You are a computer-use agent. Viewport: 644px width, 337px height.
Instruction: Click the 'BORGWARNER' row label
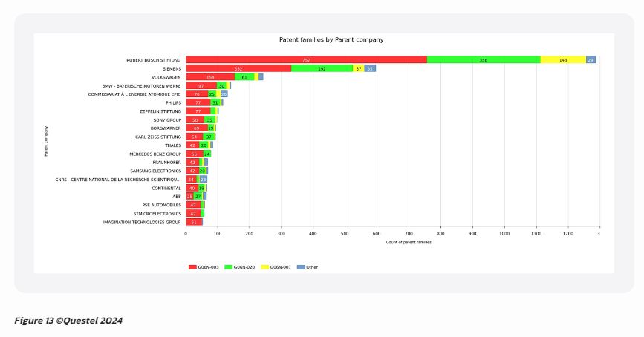166,128
